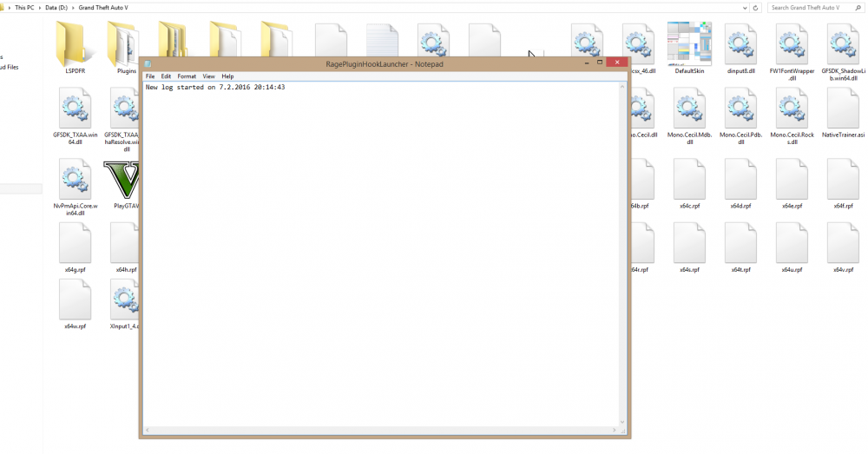Click into the Notepad text area
This screenshot has height=454, width=868.
point(381,254)
